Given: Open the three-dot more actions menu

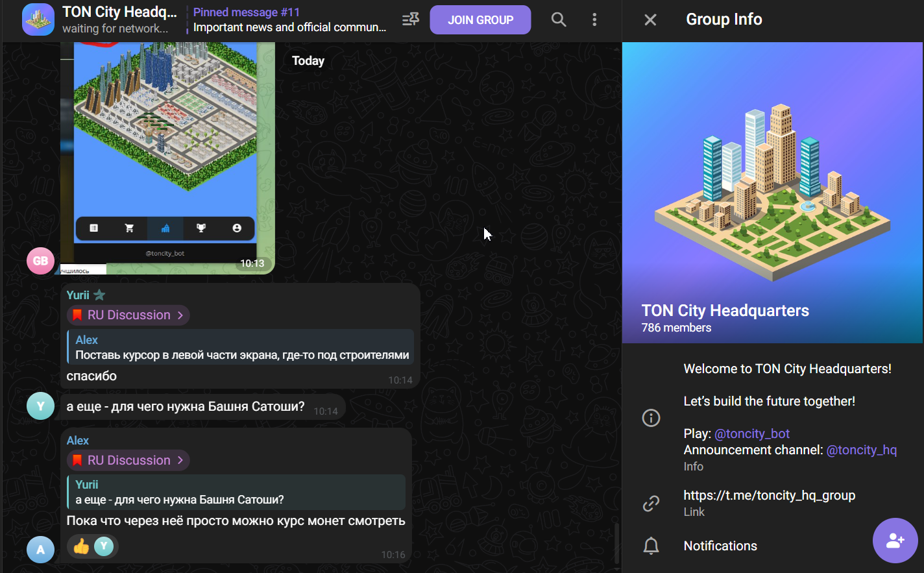Looking at the screenshot, I should 594,19.
